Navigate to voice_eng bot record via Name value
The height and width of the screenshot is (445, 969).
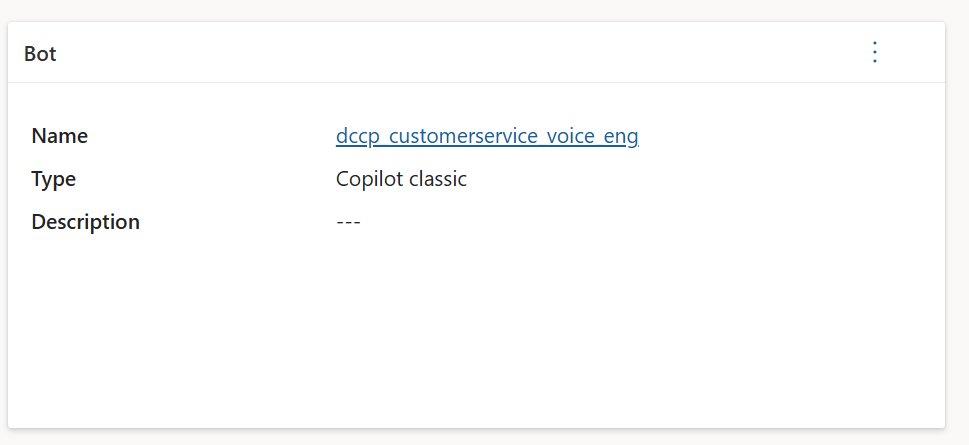pos(487,136)
